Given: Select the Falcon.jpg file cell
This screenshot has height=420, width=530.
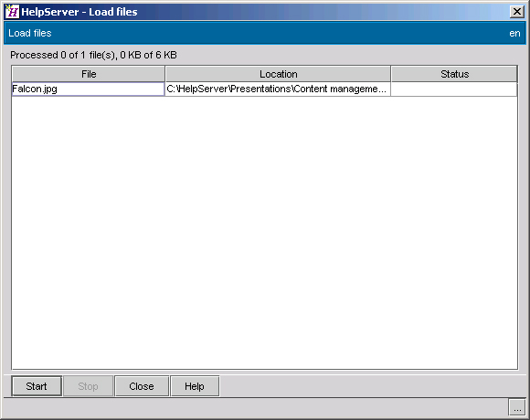Looking at the screenshot, I should point(89,89).
